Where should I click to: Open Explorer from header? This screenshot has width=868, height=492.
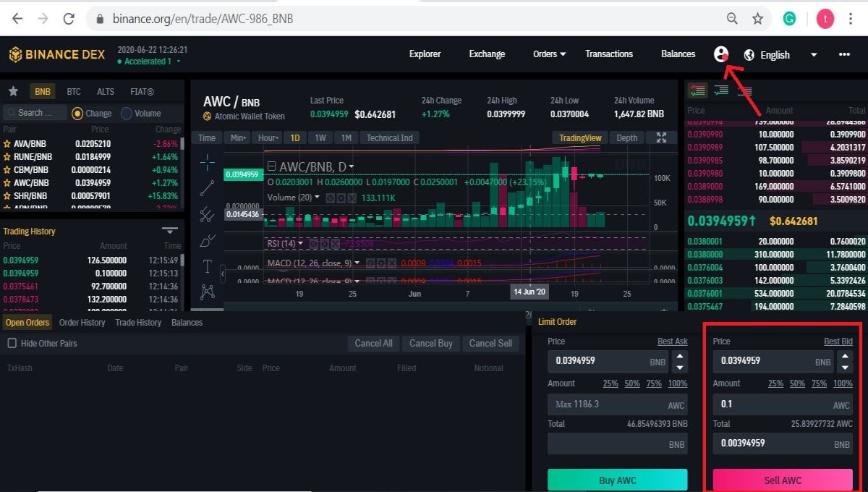[425, 54]
